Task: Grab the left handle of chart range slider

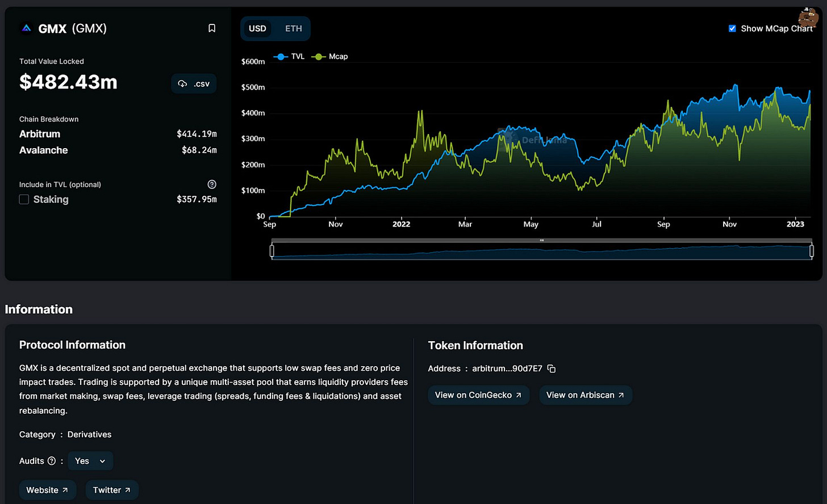Action: pos(272,250)
